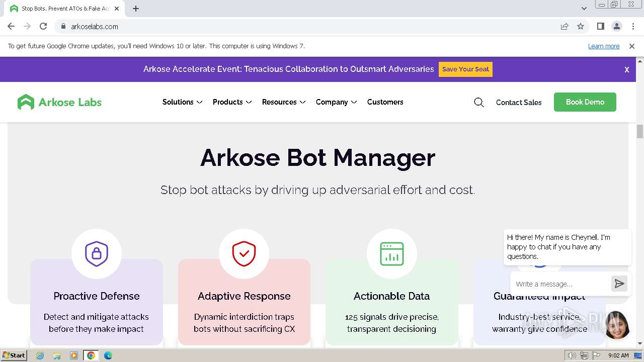Open Chrome three-dot menu
The image size is (644, 362).
[633, 27]
